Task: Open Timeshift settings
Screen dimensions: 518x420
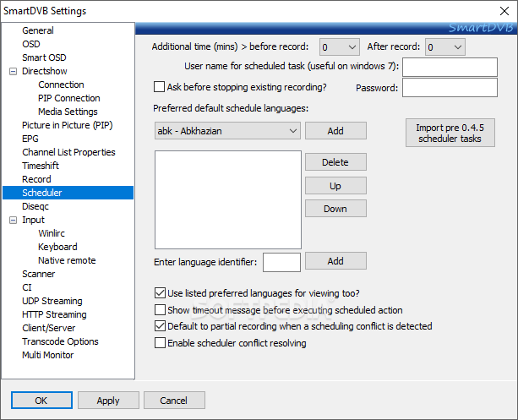Action: coord(41,166)
